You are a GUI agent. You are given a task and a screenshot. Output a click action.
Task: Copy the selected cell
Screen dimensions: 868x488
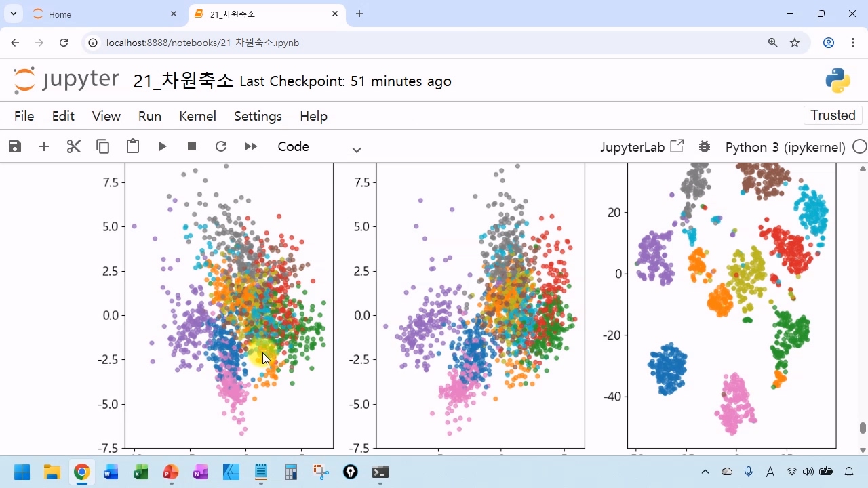103,146
